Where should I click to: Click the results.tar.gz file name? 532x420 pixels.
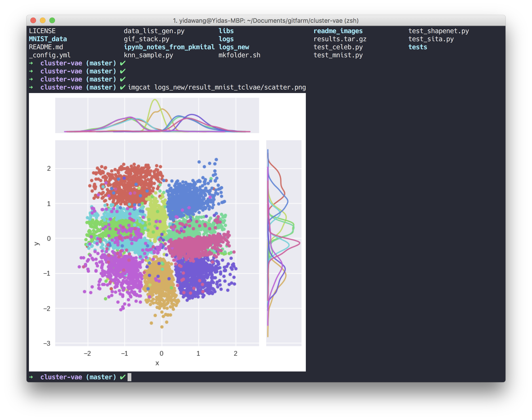coord(340,39)
